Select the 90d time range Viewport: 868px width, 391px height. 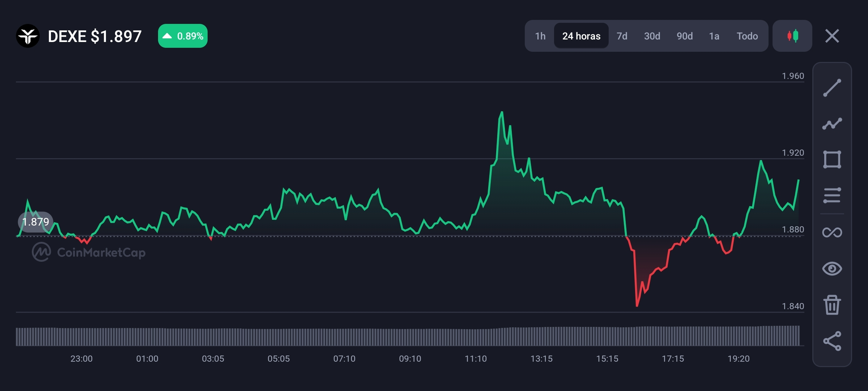point(685,36)
